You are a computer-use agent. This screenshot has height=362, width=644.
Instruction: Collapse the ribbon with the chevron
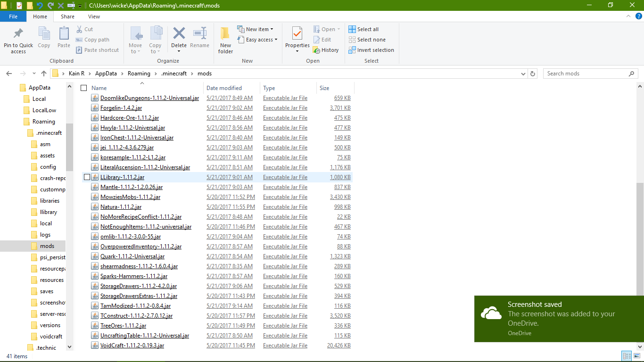[629, 16]
